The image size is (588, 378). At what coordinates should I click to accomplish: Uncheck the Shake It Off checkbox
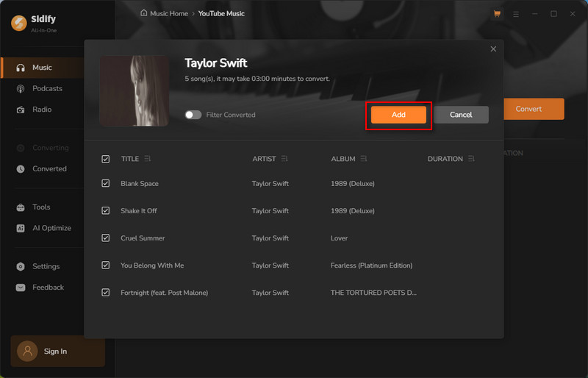click(106, 211)
